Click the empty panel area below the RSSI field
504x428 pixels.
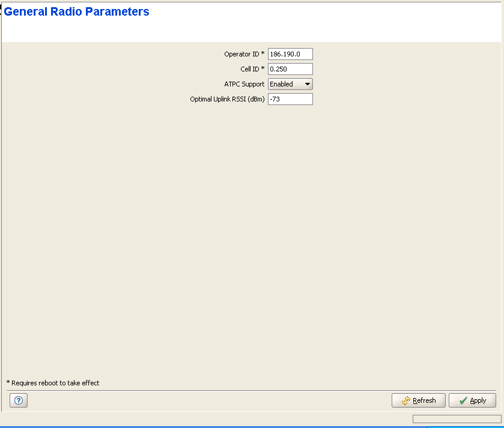coord(252,240)
